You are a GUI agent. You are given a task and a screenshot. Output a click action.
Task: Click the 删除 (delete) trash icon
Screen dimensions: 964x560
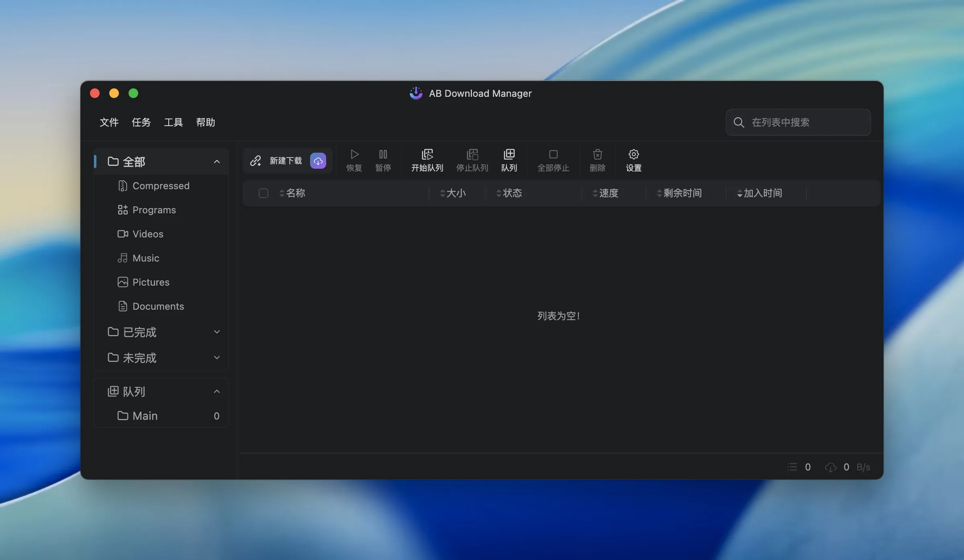[x=597, y=160]
